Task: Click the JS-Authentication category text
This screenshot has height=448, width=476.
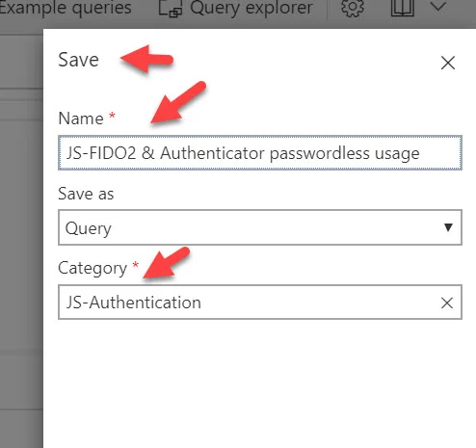Action: [134, 303]
